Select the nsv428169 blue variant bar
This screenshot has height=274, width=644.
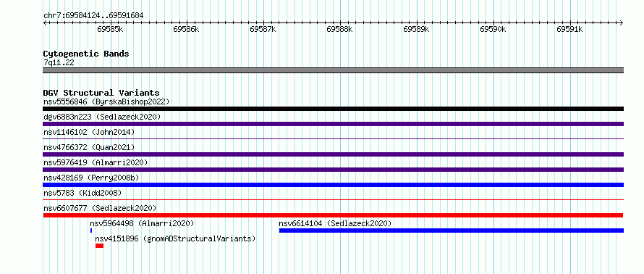[x=333, y=185]
